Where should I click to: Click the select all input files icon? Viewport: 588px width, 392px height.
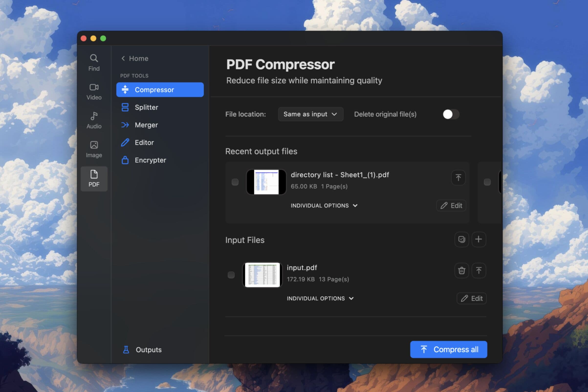[461, 240]
